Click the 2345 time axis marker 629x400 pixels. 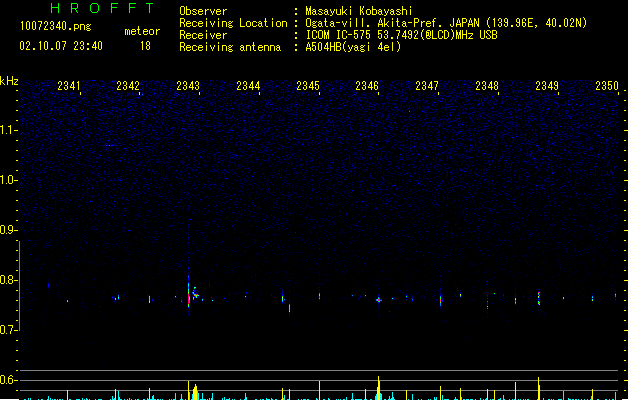point(308,86)
